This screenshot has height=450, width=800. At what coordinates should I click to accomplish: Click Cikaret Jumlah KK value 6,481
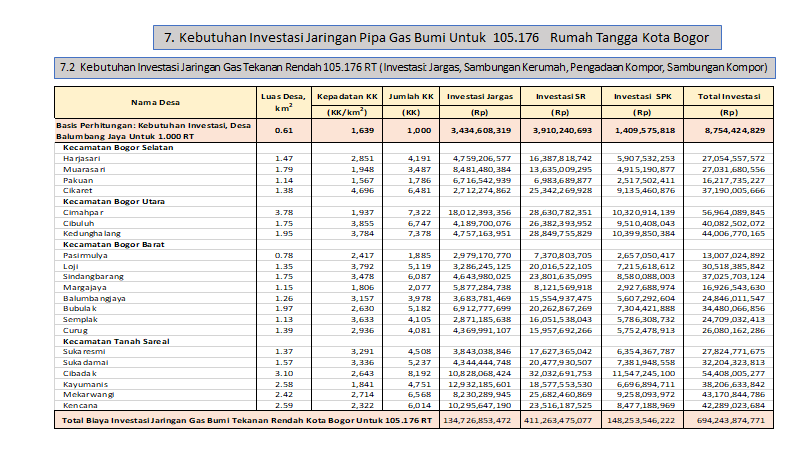(x=419, y=190)
